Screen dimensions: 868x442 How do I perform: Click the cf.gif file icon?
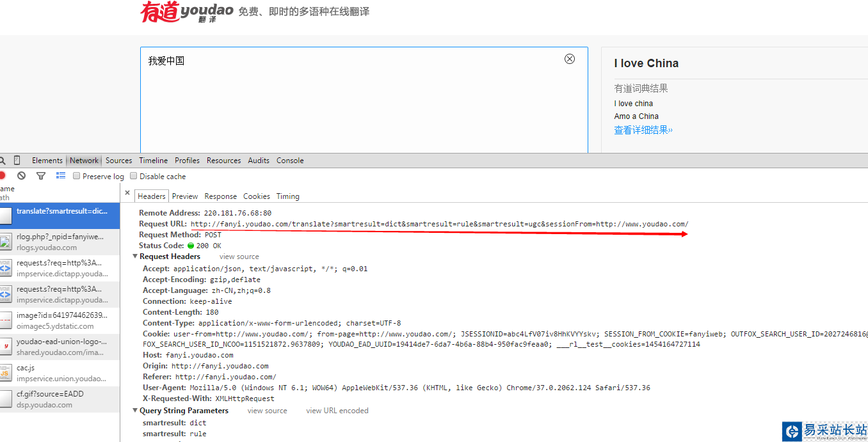click(x=6, y=399)
